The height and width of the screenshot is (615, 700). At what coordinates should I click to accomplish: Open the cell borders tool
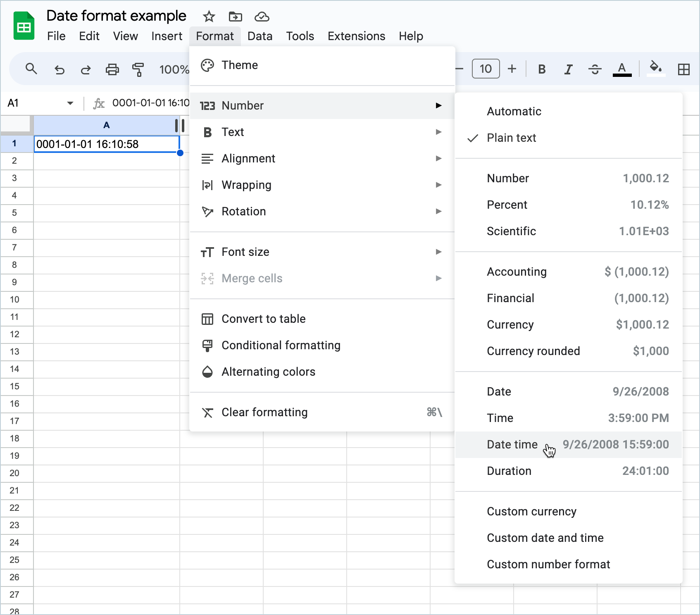click(684, 69)
